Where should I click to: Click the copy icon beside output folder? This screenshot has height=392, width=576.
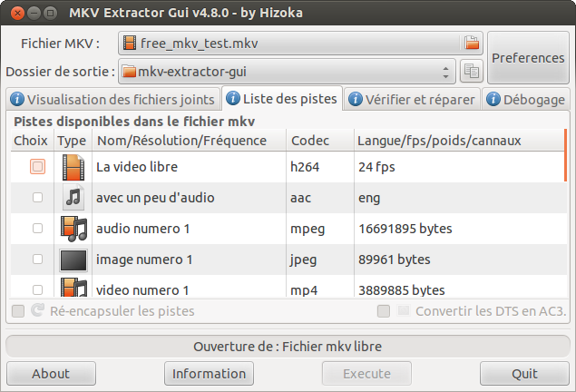[x=471, y=71]
